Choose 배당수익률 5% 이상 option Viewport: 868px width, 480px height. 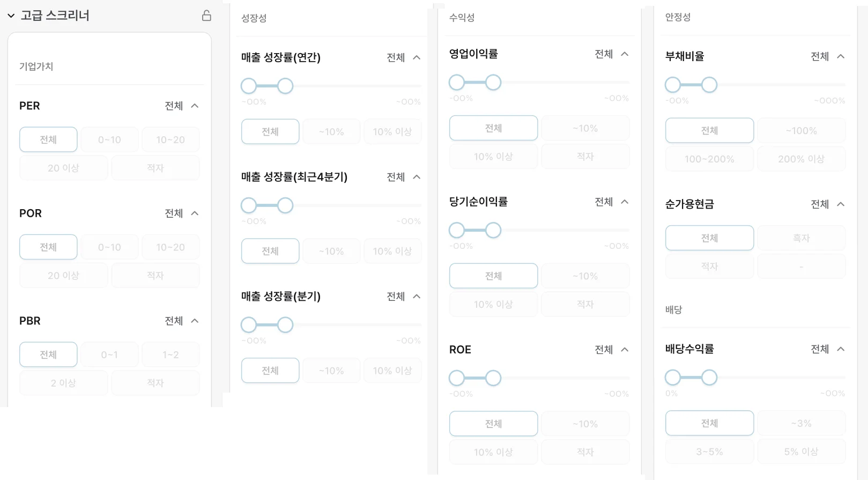[801, 452]
